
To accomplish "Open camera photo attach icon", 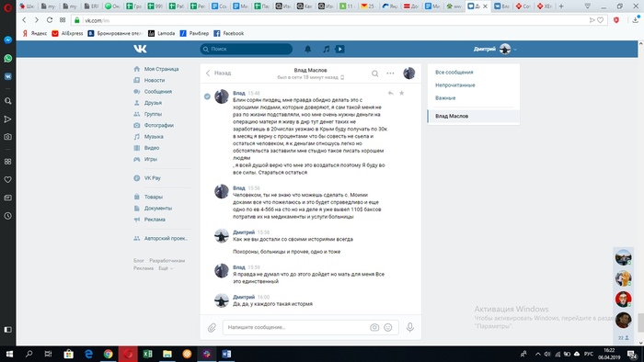I will click(x=374, y=327).
